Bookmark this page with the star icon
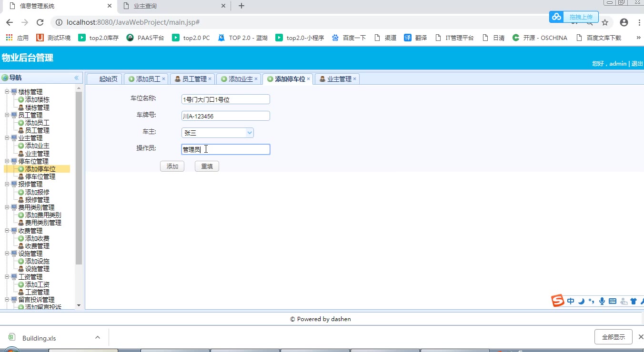This screenshot has height=352, width=644. pos(605,22)
